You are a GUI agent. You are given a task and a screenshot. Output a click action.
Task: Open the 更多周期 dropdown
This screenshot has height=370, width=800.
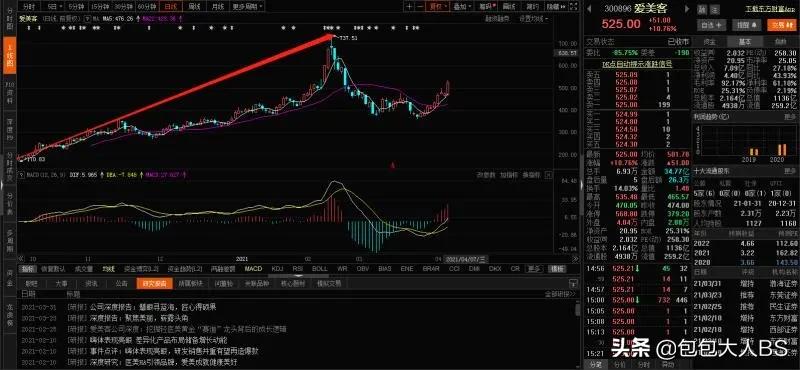pyautogui.click(x=248, y=7)
